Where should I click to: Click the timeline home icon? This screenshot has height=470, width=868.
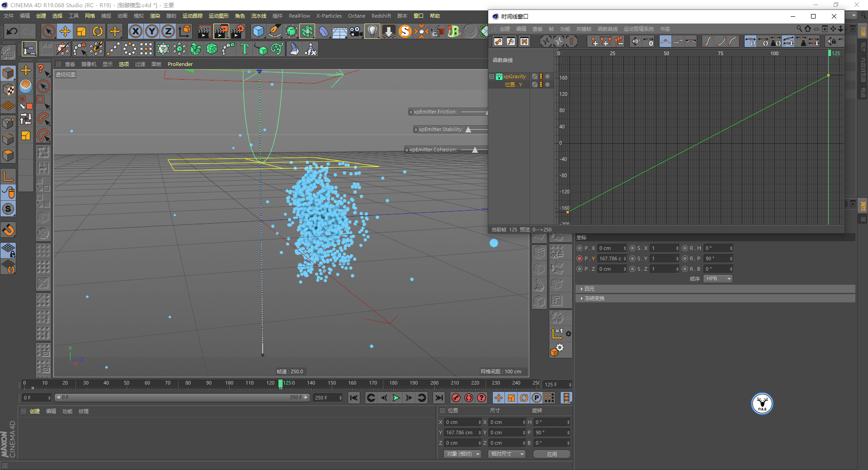coord(808,28)
